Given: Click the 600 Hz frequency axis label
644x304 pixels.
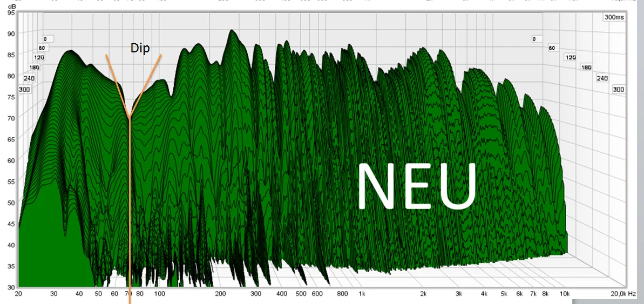Looking at the screenshot, I should [x=317, y=294].
